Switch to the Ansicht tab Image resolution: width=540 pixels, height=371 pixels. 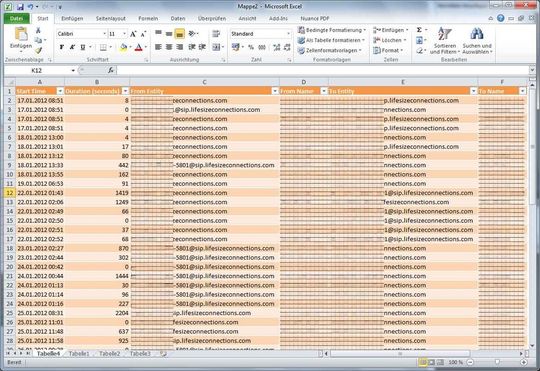click(247, 19)
